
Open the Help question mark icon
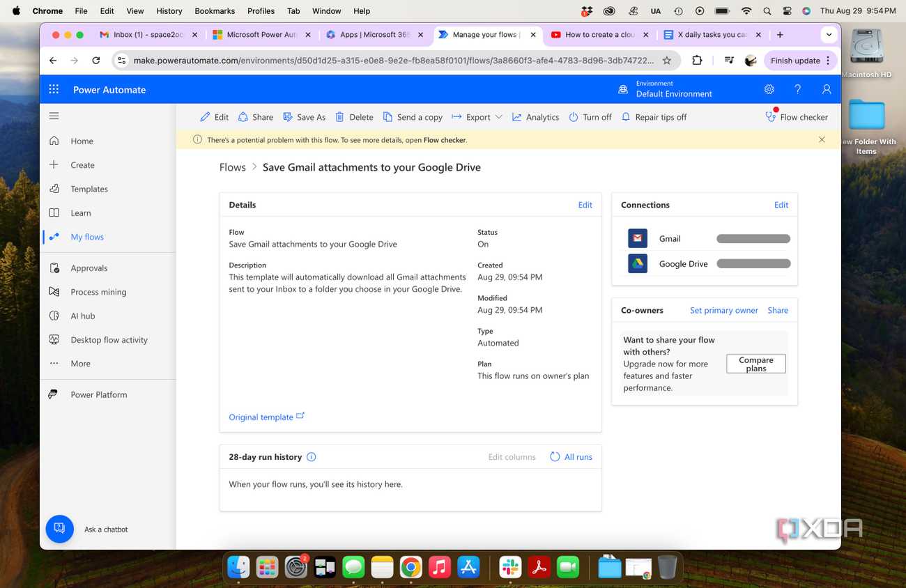[798, 89]
